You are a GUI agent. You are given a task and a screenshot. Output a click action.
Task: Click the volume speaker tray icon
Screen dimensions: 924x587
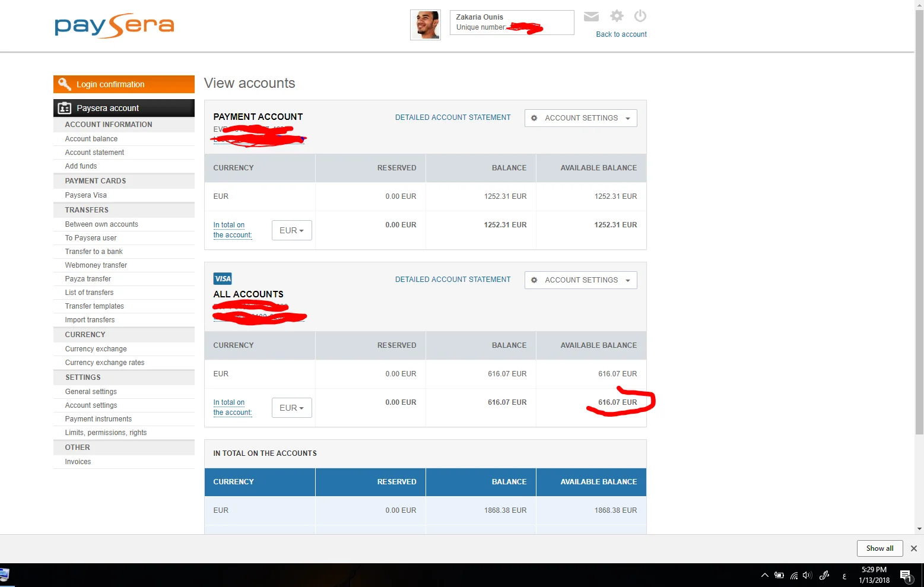pyautogui.click(x=806, y=575)
